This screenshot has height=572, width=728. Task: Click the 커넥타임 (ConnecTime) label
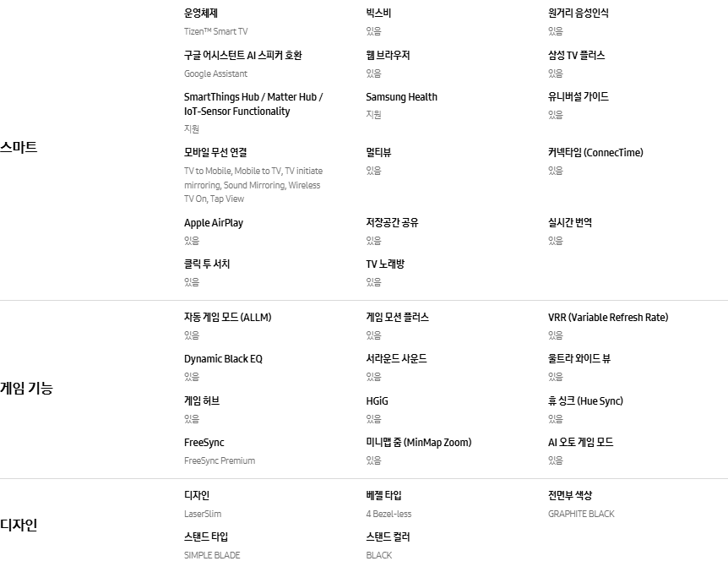tap(595, 153)
